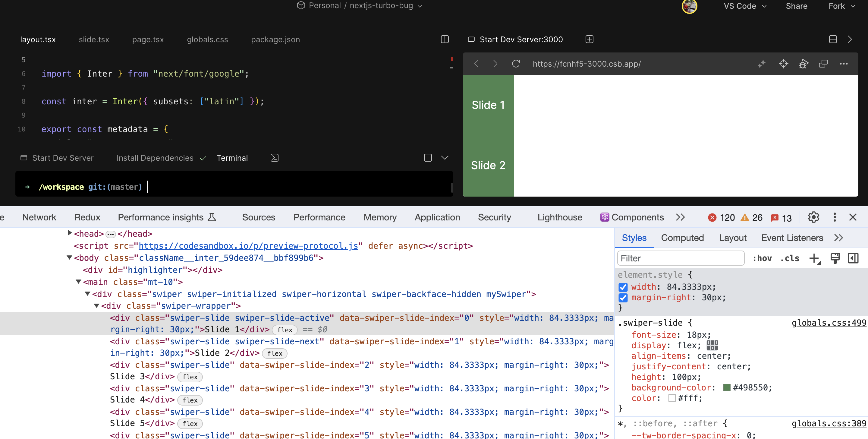Open a new terminal with the plus icon

click(589, 39)
